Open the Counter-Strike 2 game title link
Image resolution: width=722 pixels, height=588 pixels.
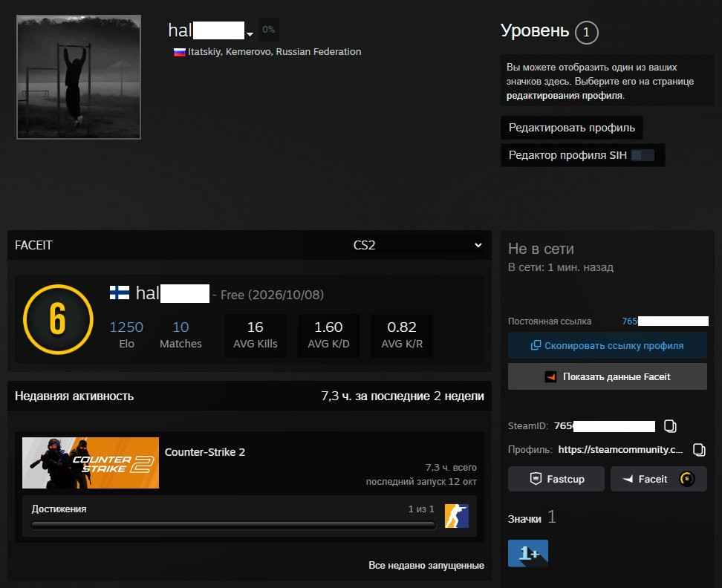click(204, 452)
